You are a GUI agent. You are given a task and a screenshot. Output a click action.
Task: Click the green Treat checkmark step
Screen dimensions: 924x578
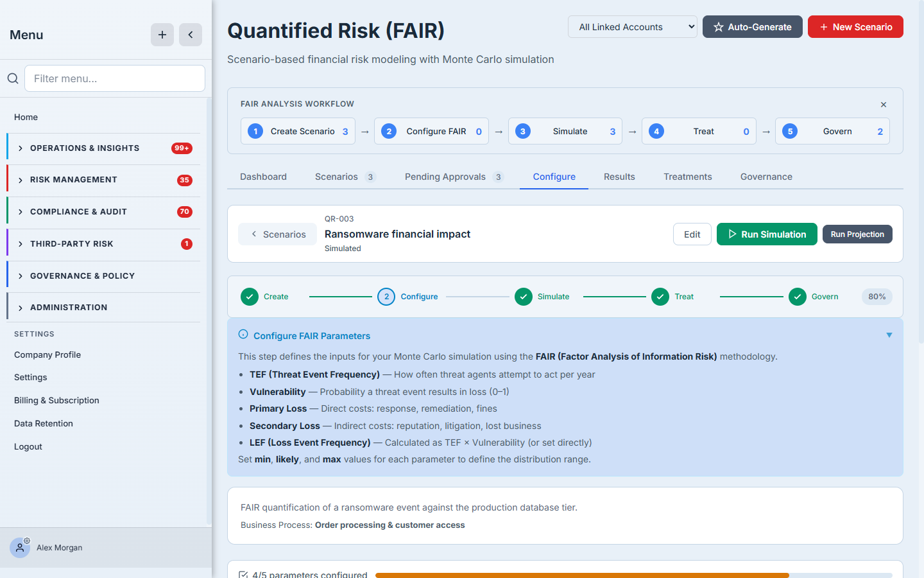coord(660,297)
